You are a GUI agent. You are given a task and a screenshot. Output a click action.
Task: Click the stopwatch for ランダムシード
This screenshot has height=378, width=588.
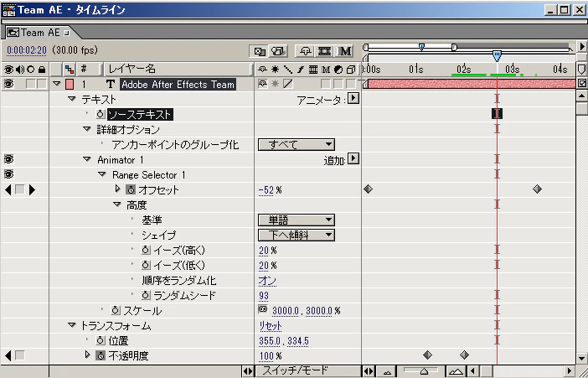(146, 295)
